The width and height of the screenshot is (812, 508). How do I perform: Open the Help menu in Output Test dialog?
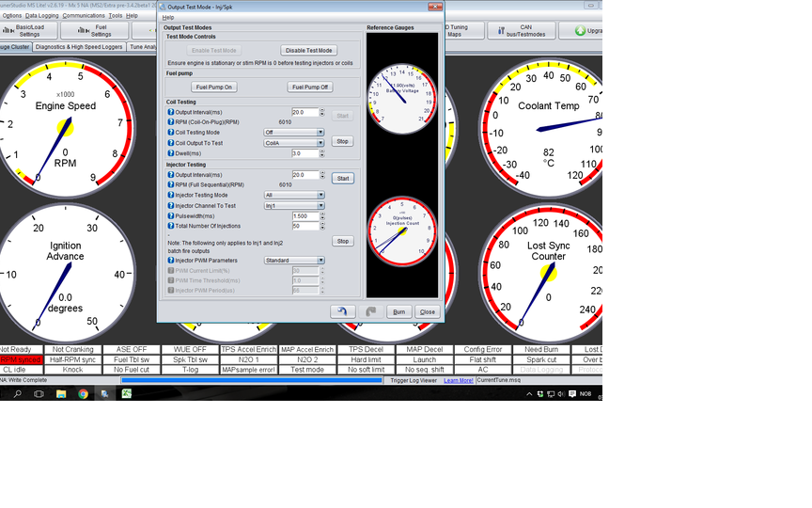(x=168, y=17)
